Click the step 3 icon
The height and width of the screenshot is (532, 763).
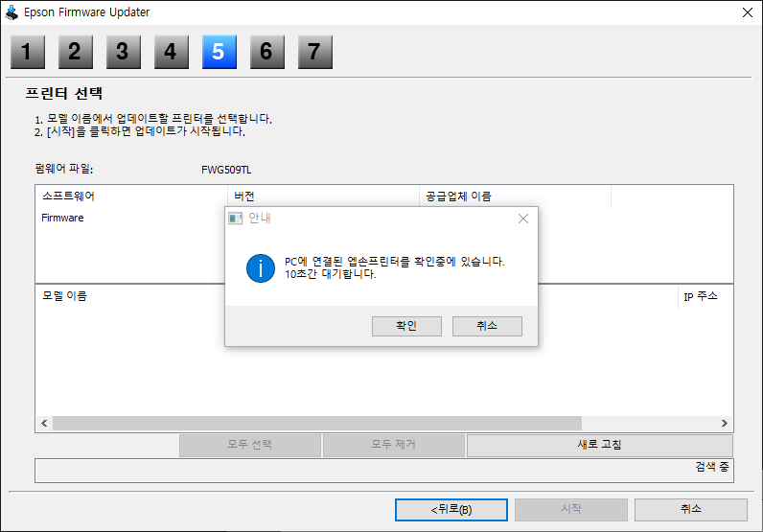pos(124,52)
